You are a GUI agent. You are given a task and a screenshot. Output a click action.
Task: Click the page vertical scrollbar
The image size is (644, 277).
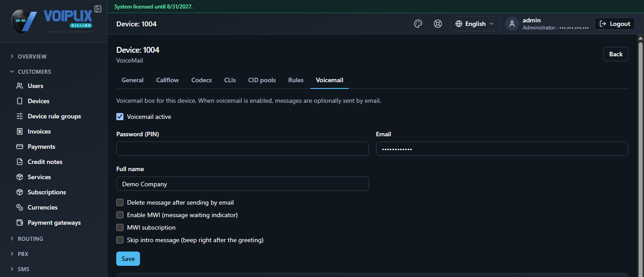point(640,155)
